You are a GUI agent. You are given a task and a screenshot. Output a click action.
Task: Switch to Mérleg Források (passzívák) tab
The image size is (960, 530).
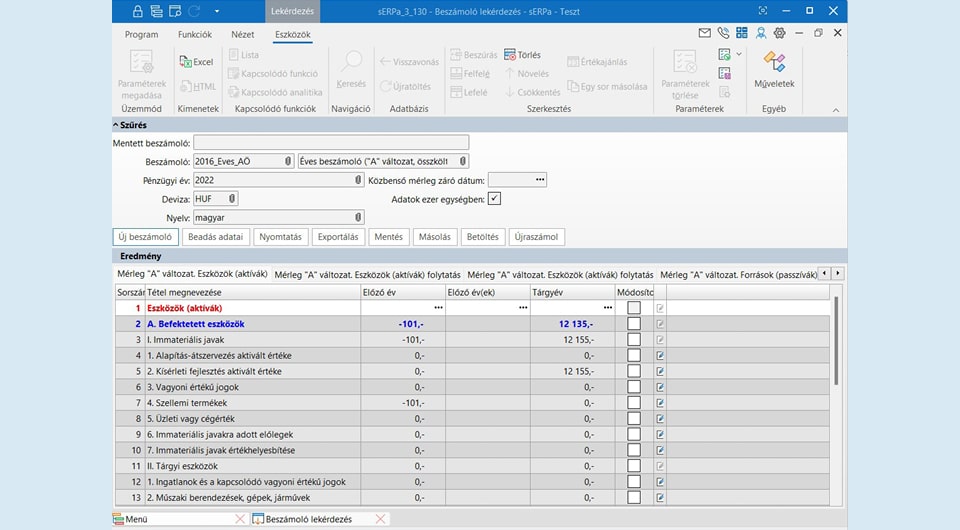point(736,274)
